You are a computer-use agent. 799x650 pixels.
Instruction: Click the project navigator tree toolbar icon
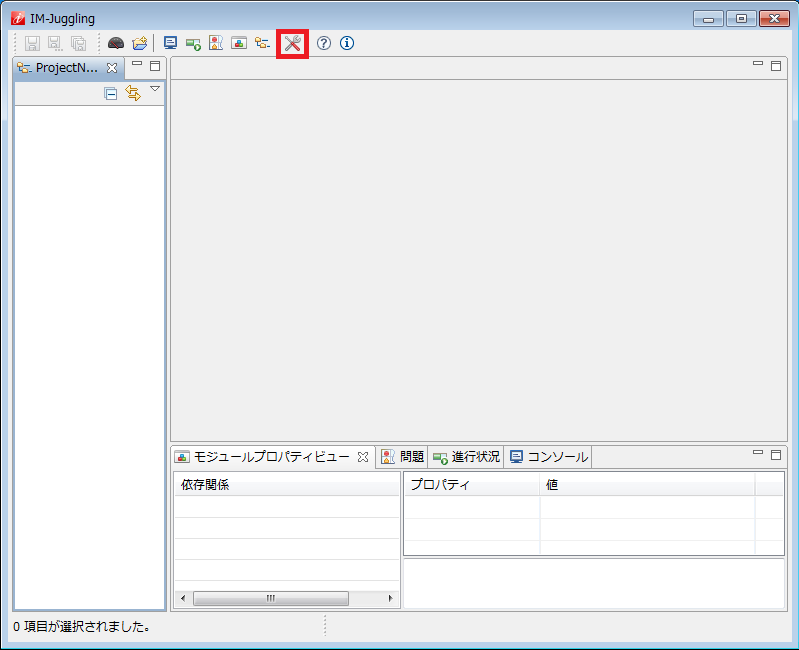click(x=262, y=43)
